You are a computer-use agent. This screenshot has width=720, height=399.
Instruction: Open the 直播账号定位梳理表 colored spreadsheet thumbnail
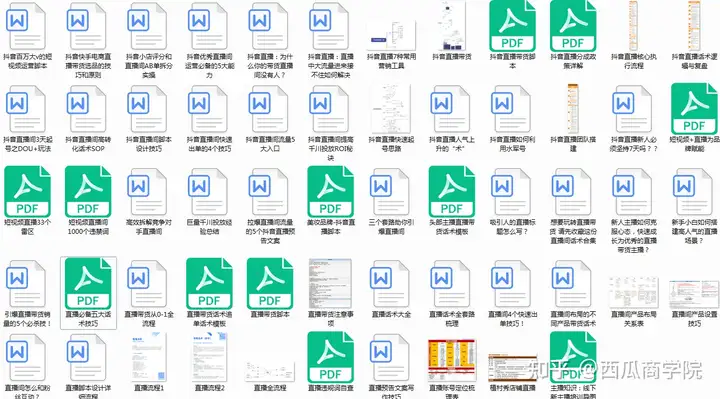pyautogui.click(x=451, y=360)
